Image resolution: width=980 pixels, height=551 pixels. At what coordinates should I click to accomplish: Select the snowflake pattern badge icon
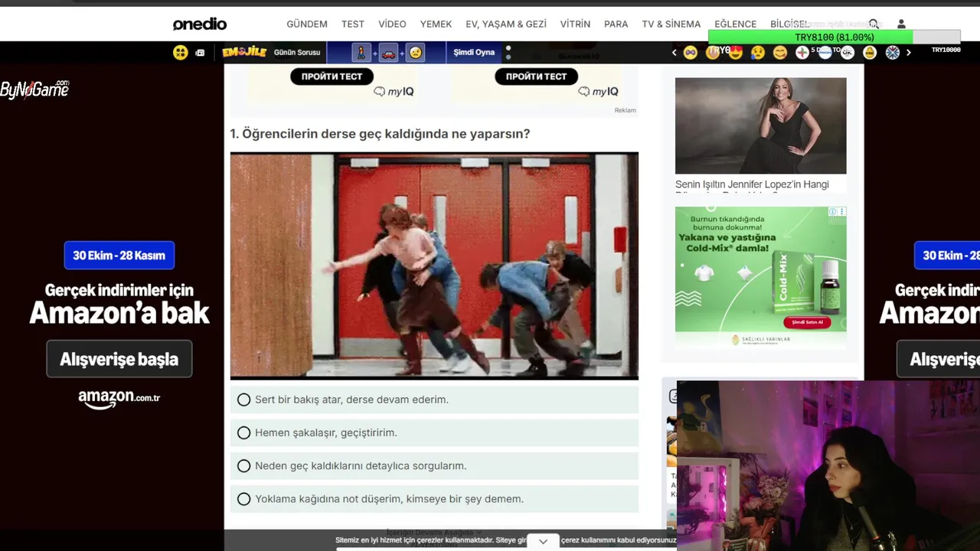[x=893, y=52]
